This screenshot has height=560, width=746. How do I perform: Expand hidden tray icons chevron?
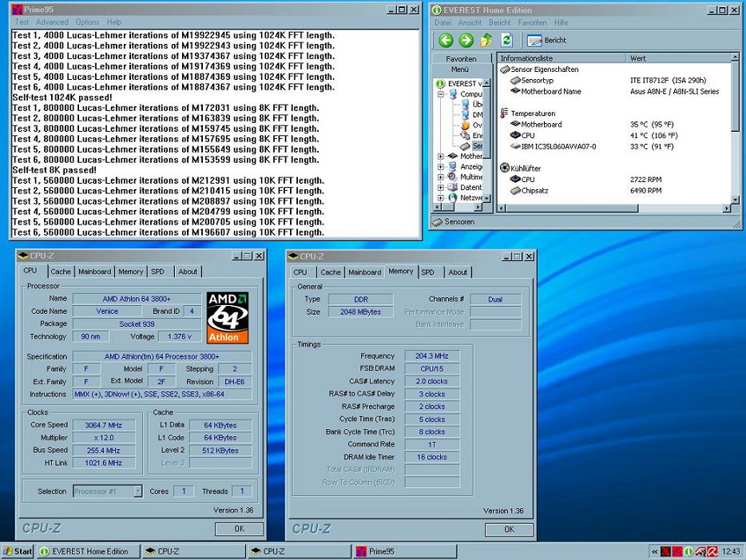point(655,552)
